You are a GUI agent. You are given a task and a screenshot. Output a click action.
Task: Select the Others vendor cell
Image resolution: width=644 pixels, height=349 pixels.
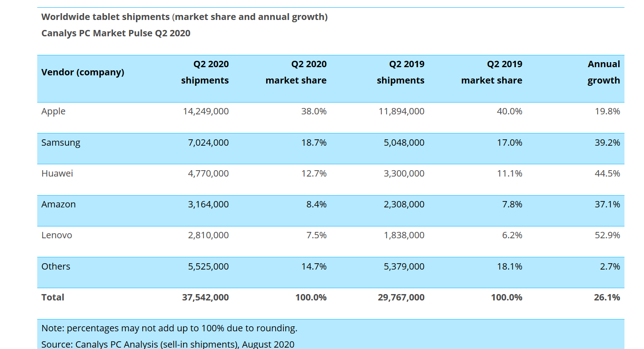pyautogui.click(x=56, y=266)
